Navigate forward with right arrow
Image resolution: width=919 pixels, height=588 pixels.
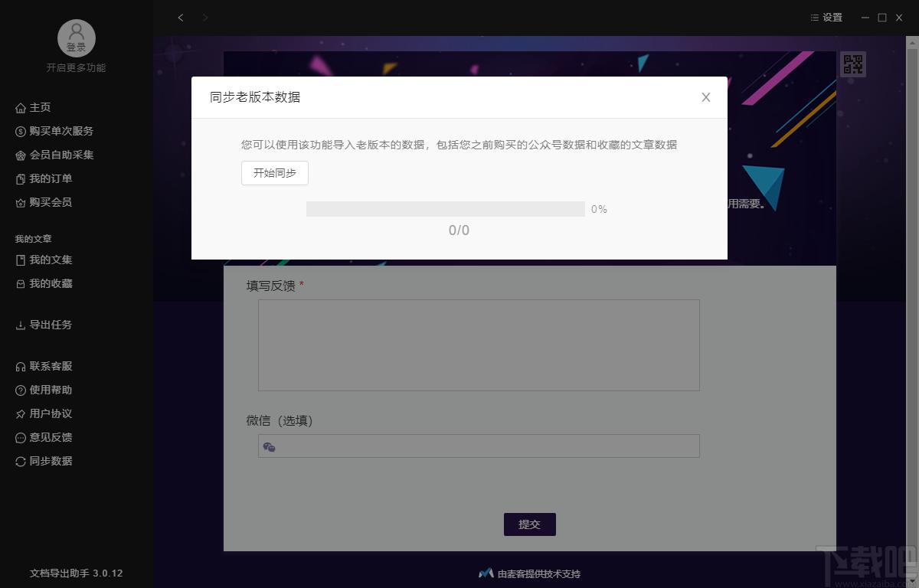click(x=205, y=18)
